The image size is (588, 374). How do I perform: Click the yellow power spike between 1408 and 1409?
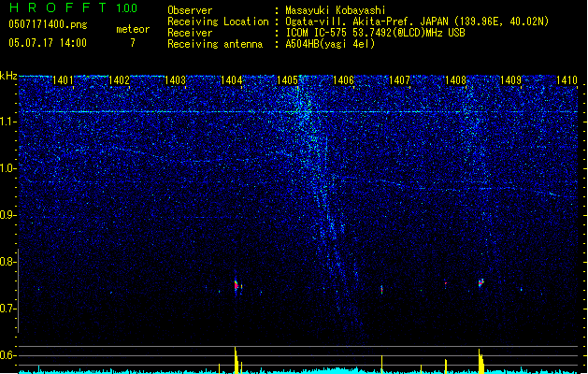coord(480,361)
